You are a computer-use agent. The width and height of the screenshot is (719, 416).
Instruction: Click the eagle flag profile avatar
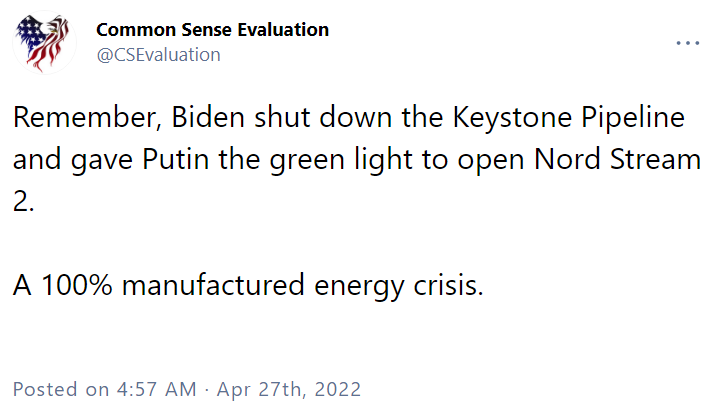click(44, 43)
